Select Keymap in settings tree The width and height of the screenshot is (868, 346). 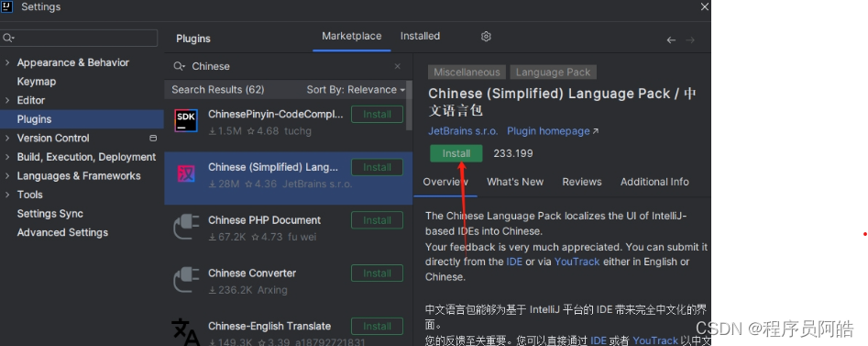[37, 82]
